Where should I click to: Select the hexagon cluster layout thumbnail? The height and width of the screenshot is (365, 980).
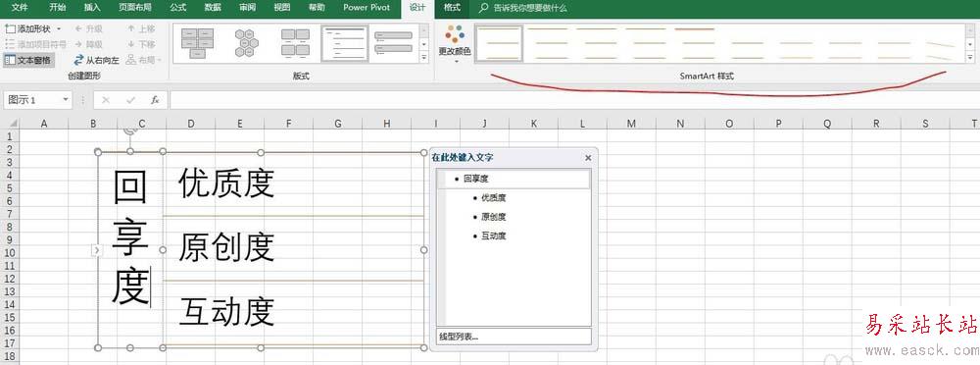[x=246, y=43]
